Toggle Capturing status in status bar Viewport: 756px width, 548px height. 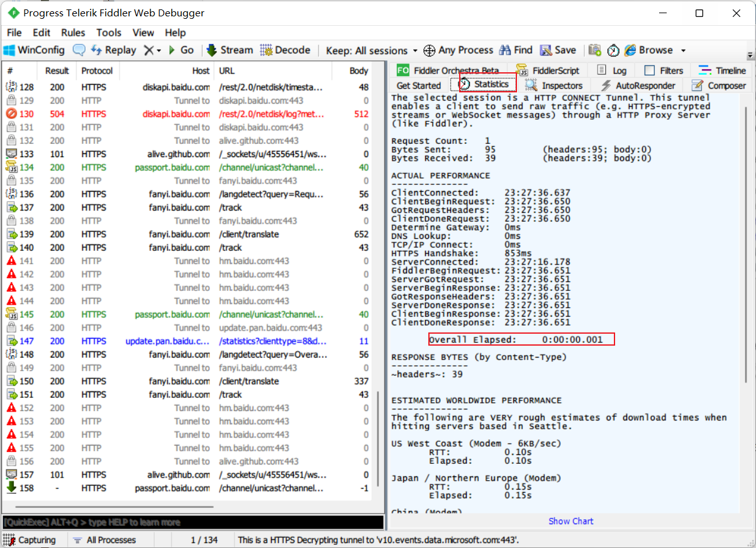[x=30, y=540]
